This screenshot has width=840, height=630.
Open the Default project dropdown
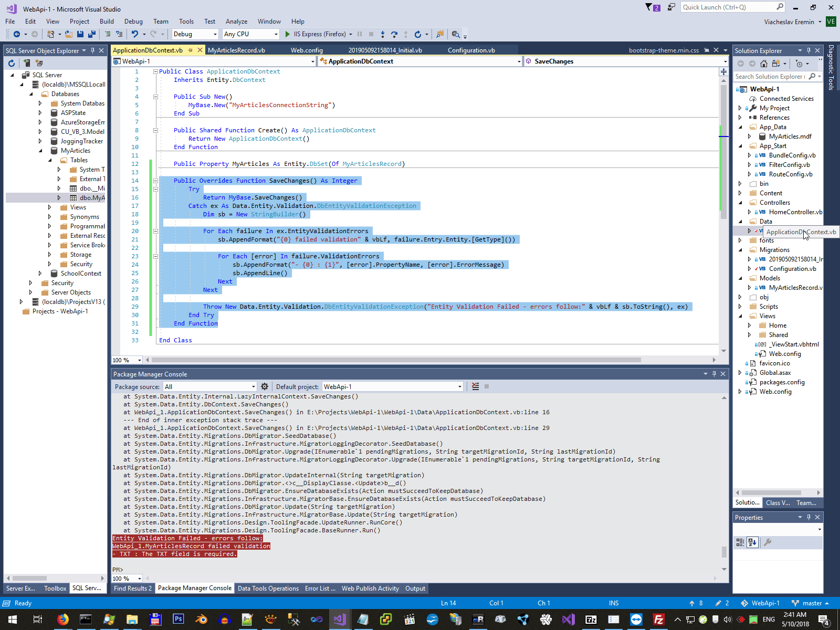[393, 387]
